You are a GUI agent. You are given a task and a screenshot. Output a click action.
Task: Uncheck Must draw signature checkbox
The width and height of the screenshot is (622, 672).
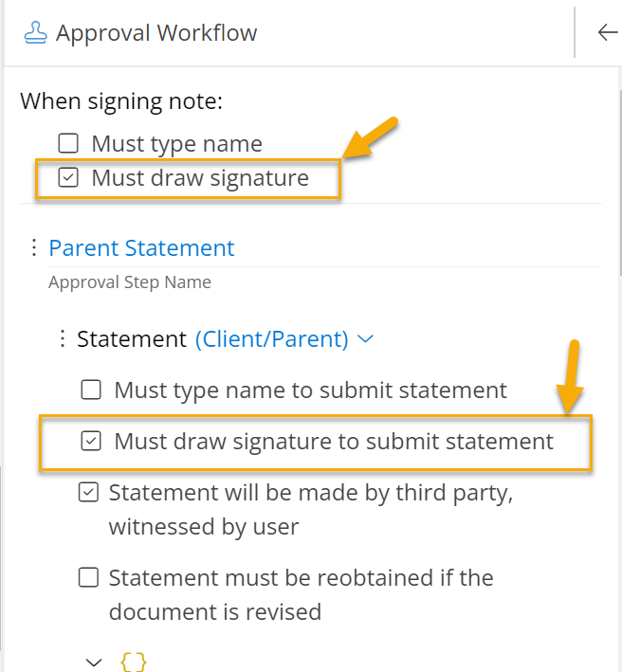click(68, 177)
